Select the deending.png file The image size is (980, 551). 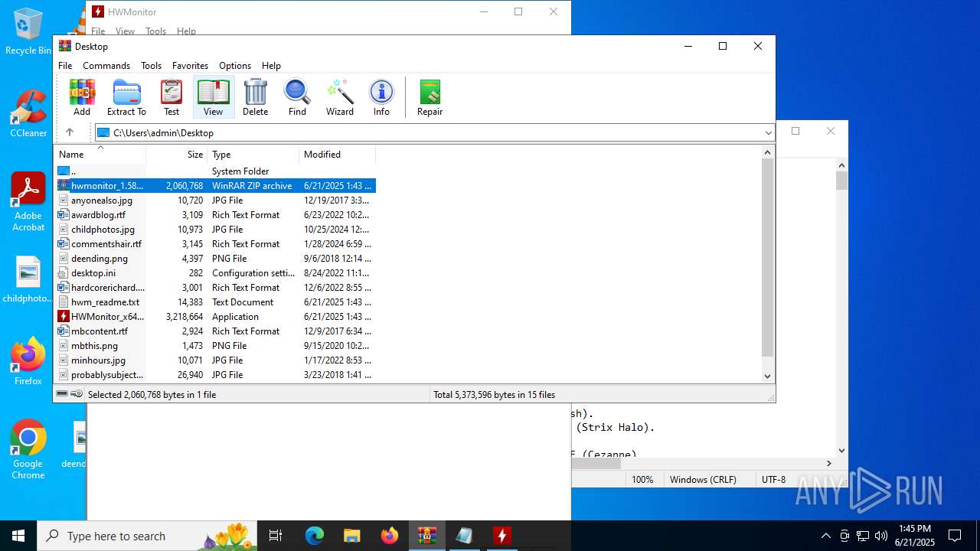215,259
